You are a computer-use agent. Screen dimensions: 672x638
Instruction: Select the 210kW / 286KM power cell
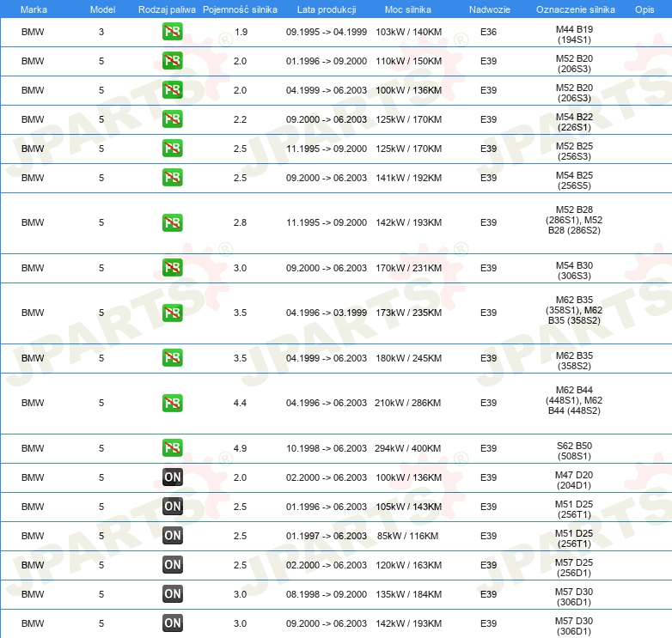click(407, 403)
